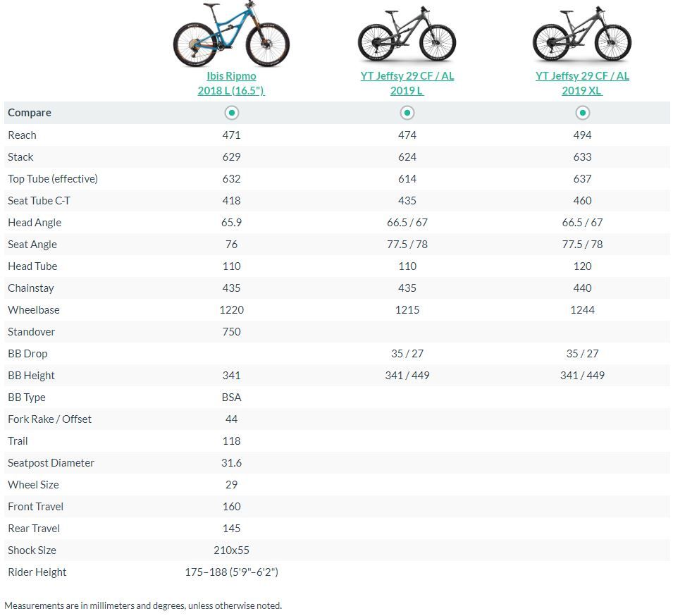Click the YT Jeffsy 2019 L bike image
Viewport: 673px width, 616px height.
coord(407,37)
